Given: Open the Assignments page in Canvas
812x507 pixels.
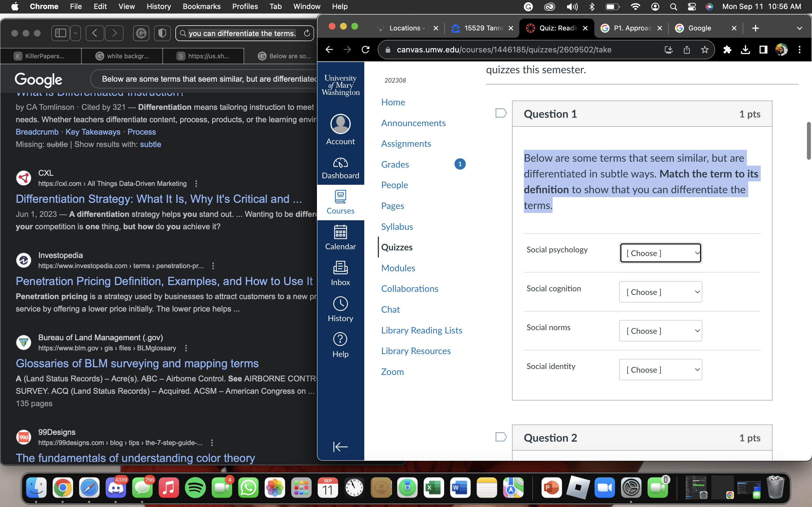Looking at the screenshot, I should point(406,144).
